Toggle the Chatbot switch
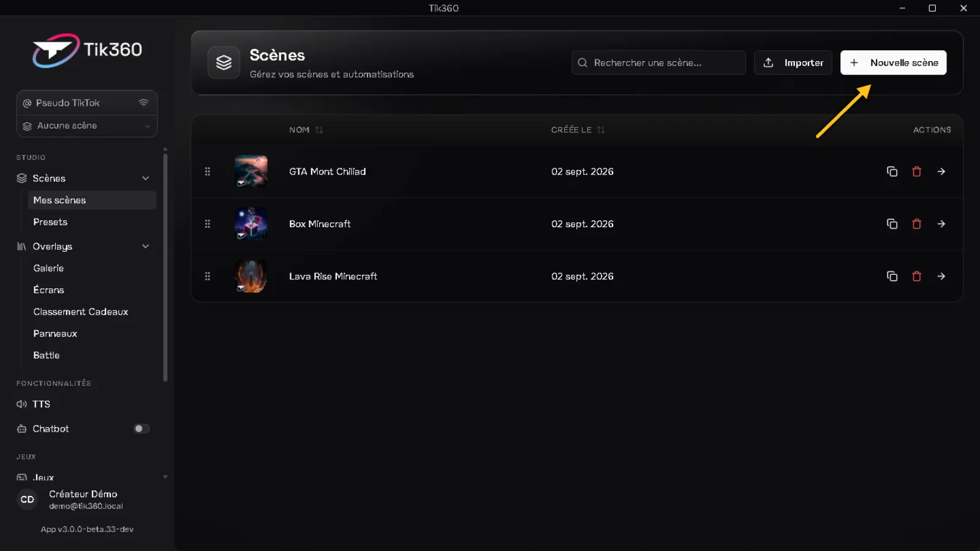The height and width of the screenshot is (551, 980). (141, 429)
